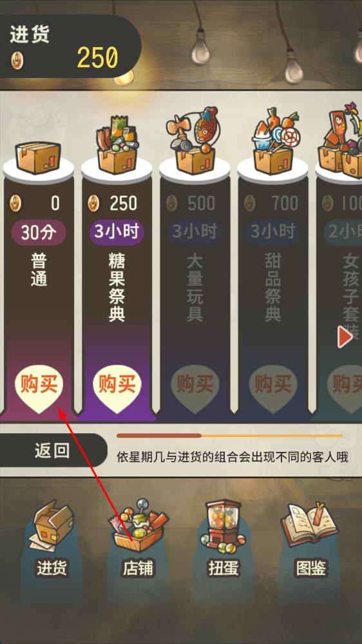Tap the 甜品祭典 dessert box image

coord(273,141)
